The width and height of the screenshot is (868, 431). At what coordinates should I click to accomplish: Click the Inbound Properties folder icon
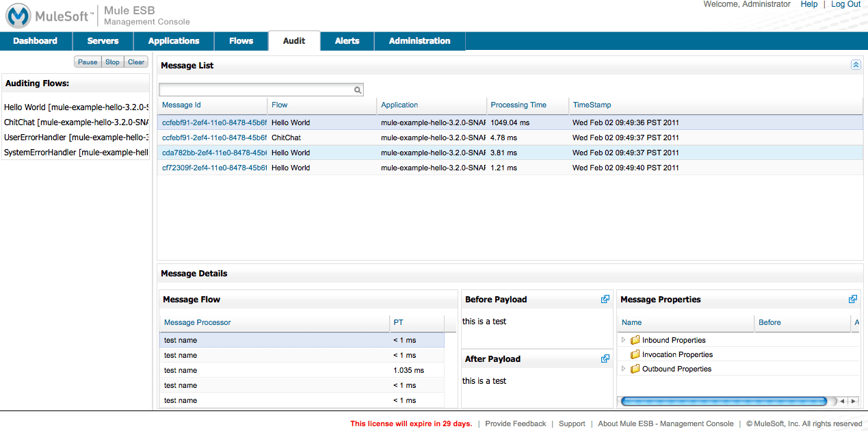click(x=635, y=340)
